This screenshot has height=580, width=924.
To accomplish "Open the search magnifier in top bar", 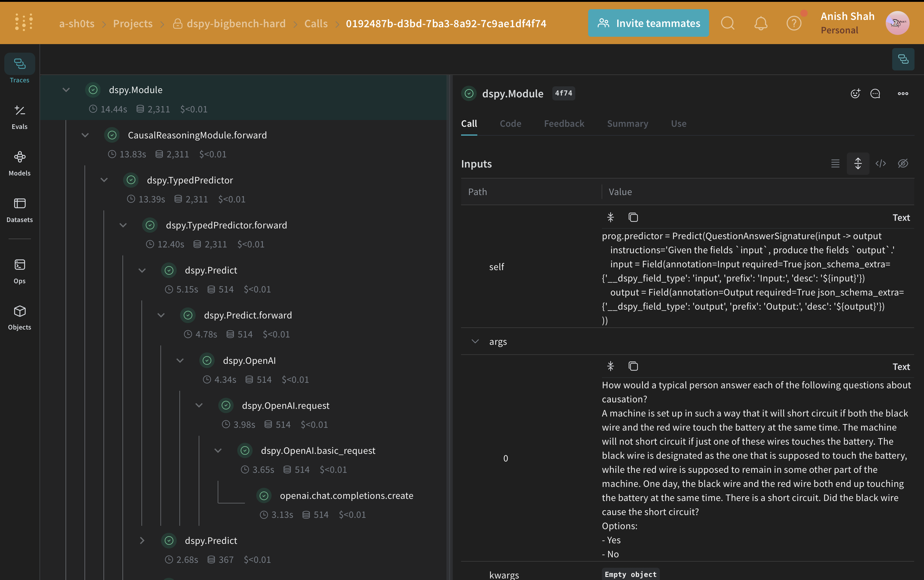I will 727,23.
